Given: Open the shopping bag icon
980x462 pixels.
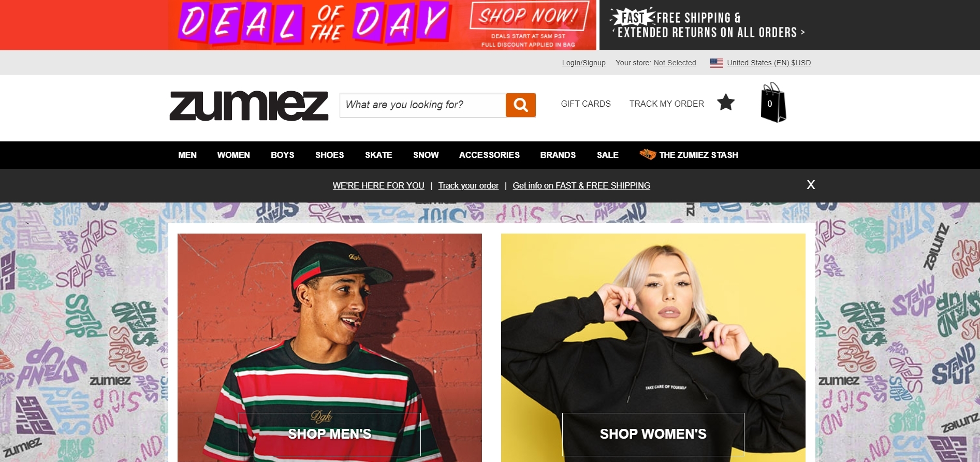Looking at the screenshot, I should click(773, 103).
